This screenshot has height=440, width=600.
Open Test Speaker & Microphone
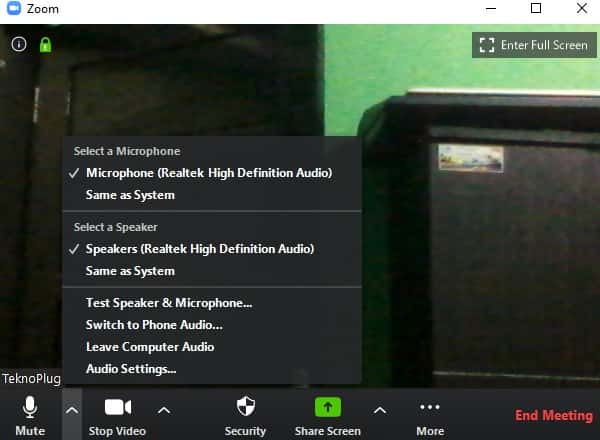point(212,303)
